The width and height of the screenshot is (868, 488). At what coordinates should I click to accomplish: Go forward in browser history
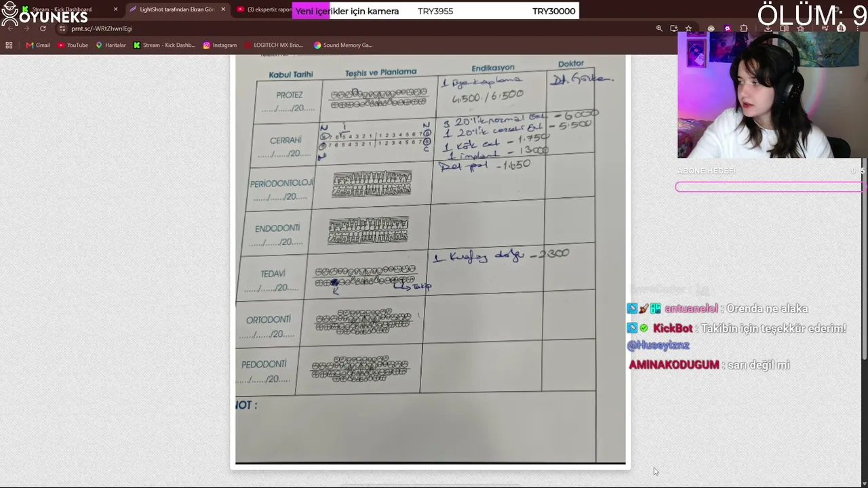pyautogui.click(x=26, y=28)
